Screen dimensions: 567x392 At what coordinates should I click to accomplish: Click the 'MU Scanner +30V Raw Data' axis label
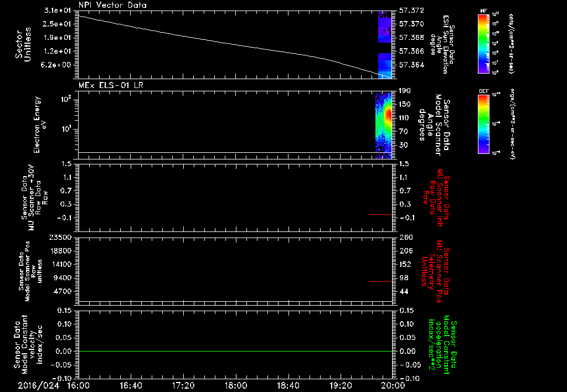pyautogui.click(x=35, y=198)
